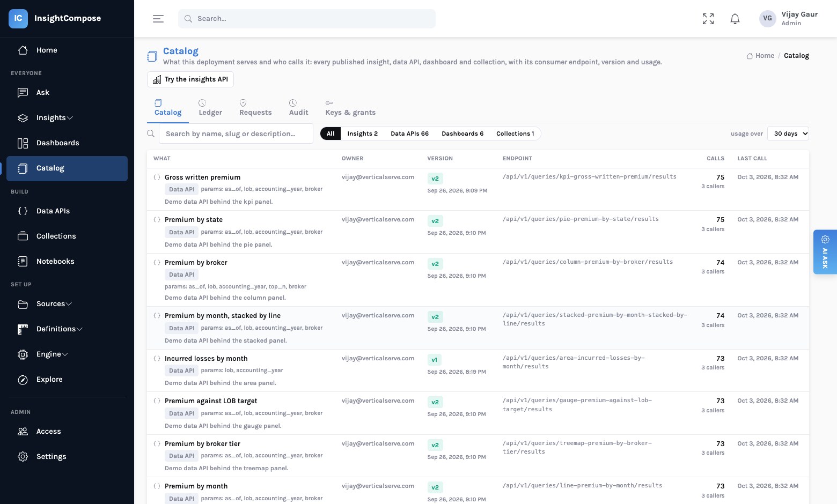The height and width of the screenshot is (504, 837).
Task: Click the Notebooks icon
Action: (23, 261)
